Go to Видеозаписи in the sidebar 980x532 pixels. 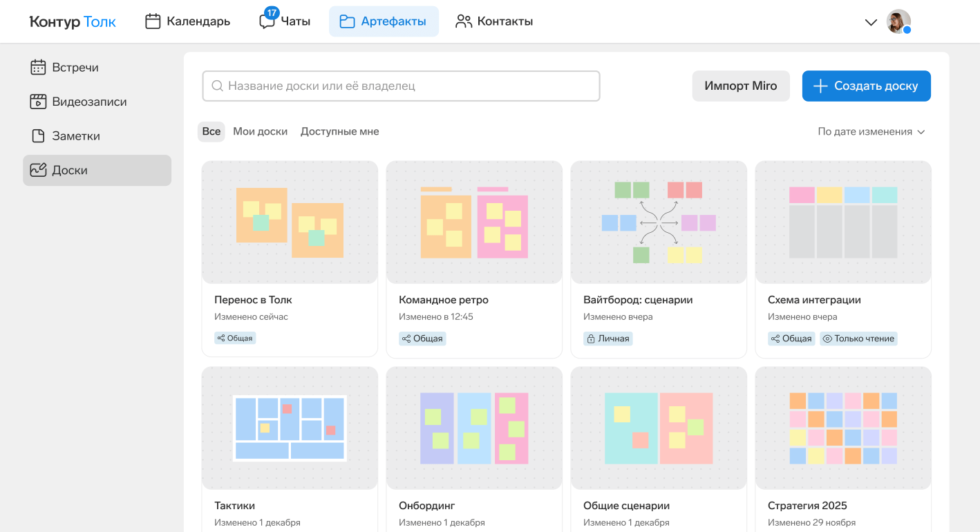click(97, 102)
